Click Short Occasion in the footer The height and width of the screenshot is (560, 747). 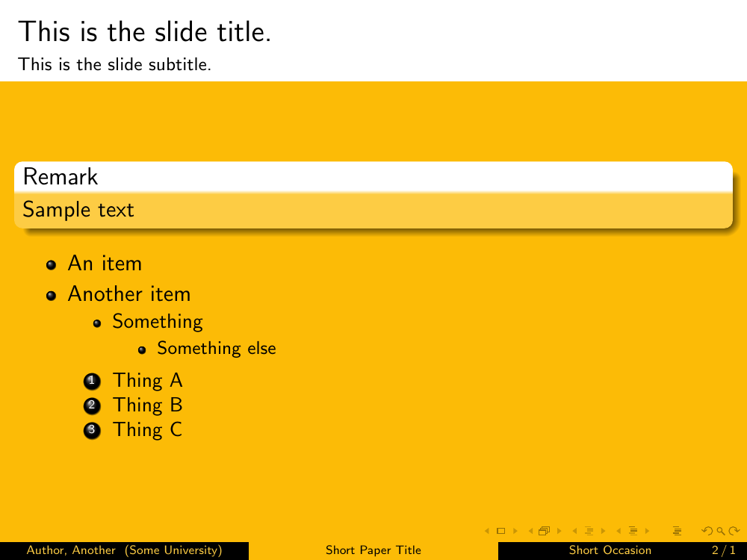point(610,550)
